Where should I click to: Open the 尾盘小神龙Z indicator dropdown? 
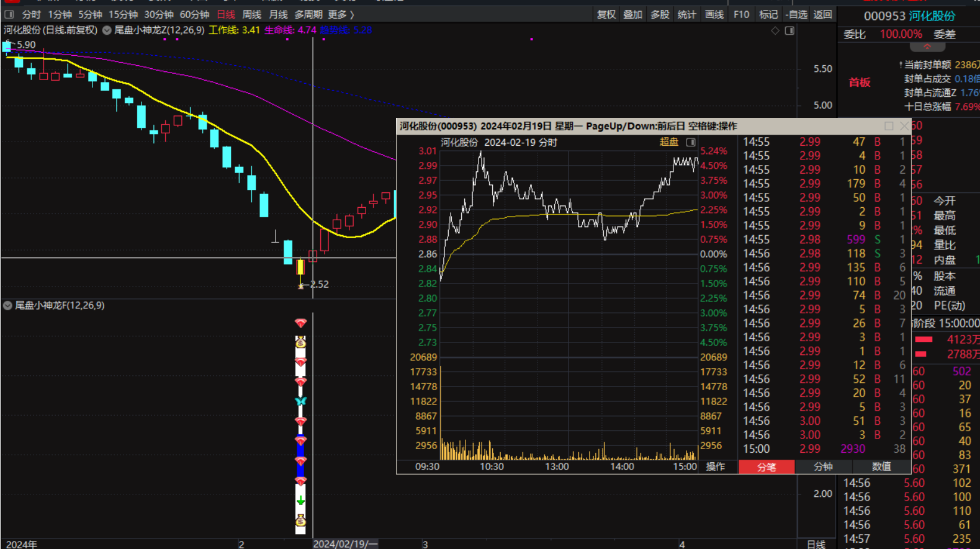click(x=107, y=30)
